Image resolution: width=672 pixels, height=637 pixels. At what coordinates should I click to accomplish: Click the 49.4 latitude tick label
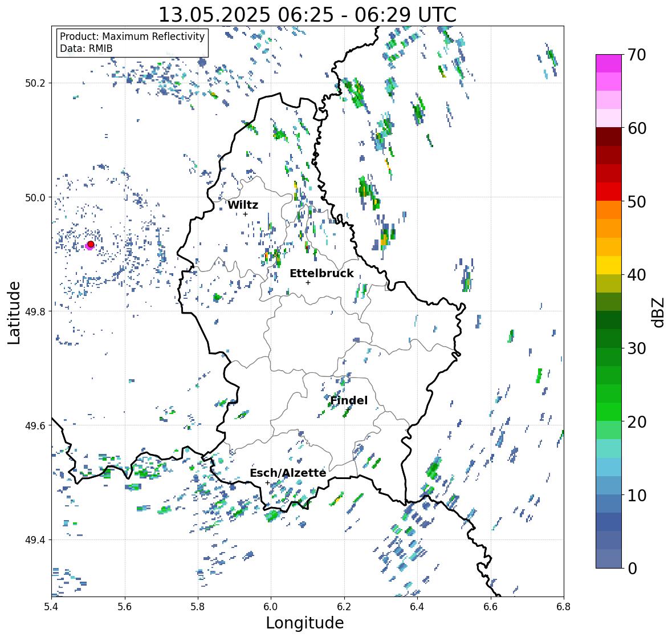coord(35,540)
